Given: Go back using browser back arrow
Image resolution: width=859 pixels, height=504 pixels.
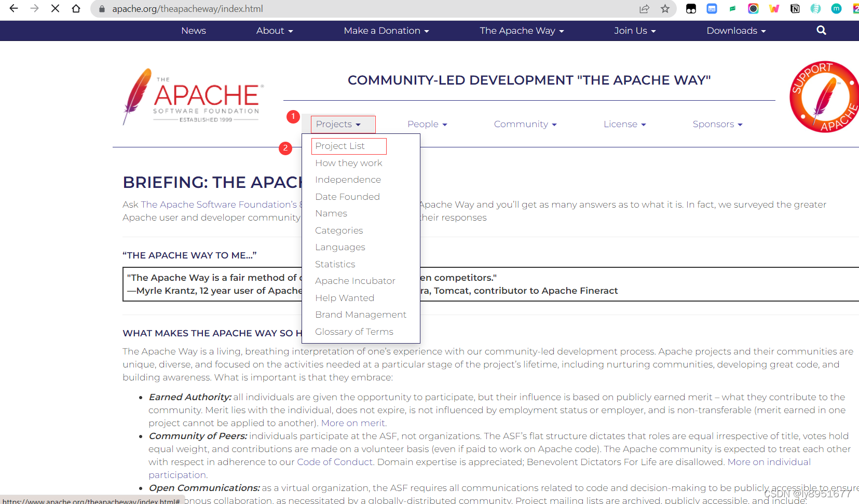Looking at the screenshot, I should [x=14, y=8].
